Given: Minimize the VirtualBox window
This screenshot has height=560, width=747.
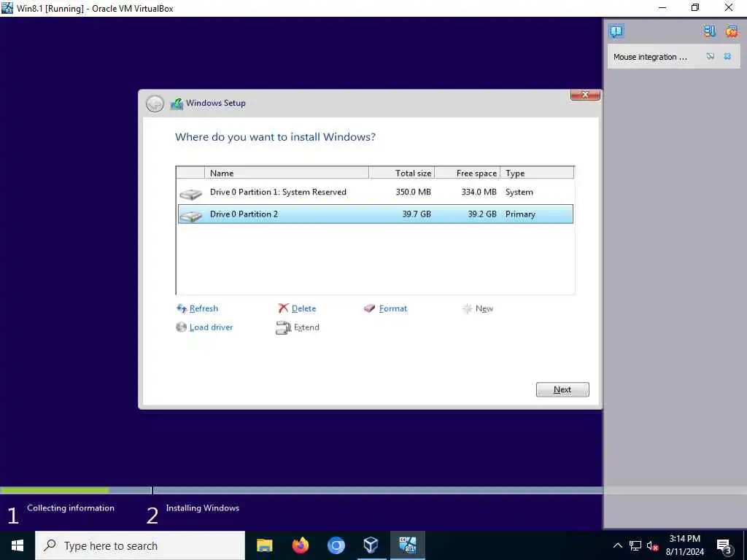Looking at the screenshot, I should [662, 7].
